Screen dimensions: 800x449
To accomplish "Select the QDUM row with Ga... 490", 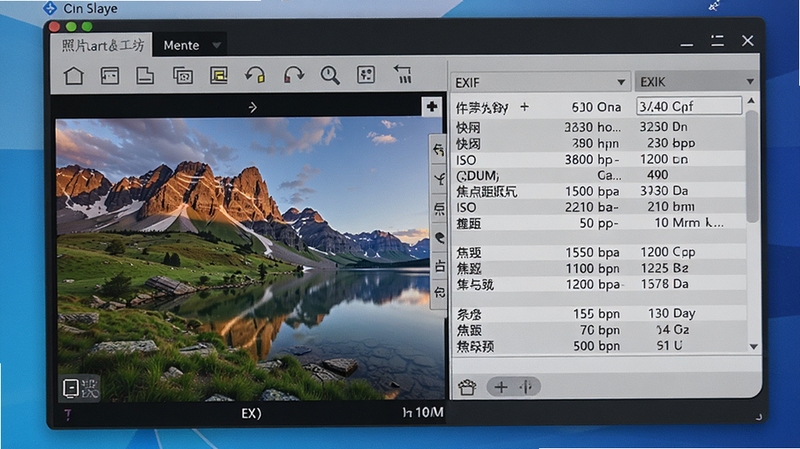I will point(599,176).
